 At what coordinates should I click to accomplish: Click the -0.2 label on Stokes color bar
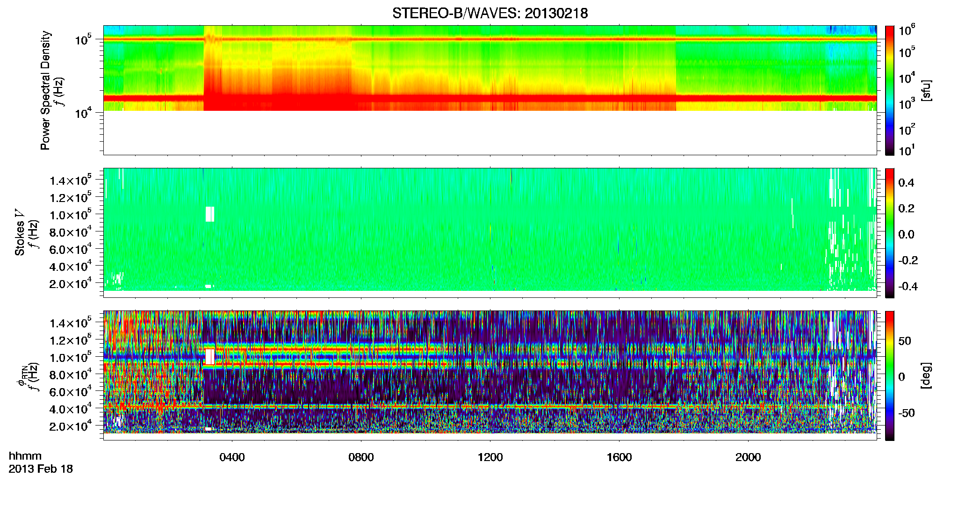click(x=908, y=260)
